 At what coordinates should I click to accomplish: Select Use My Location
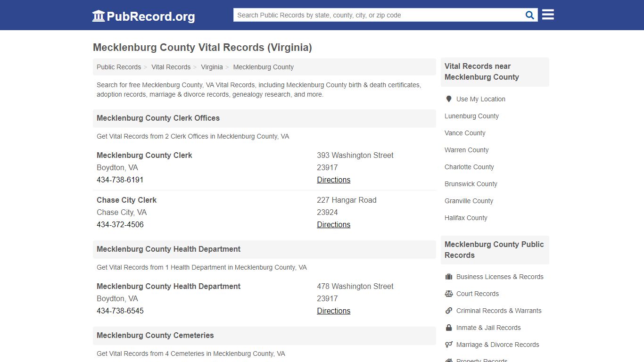coord(480,99)
